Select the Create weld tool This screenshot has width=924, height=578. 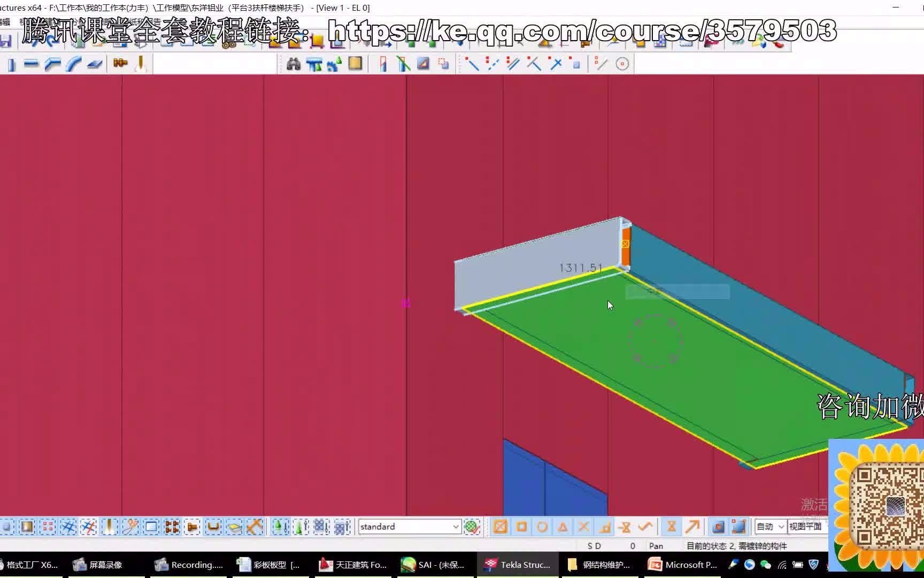click(141, 64)
